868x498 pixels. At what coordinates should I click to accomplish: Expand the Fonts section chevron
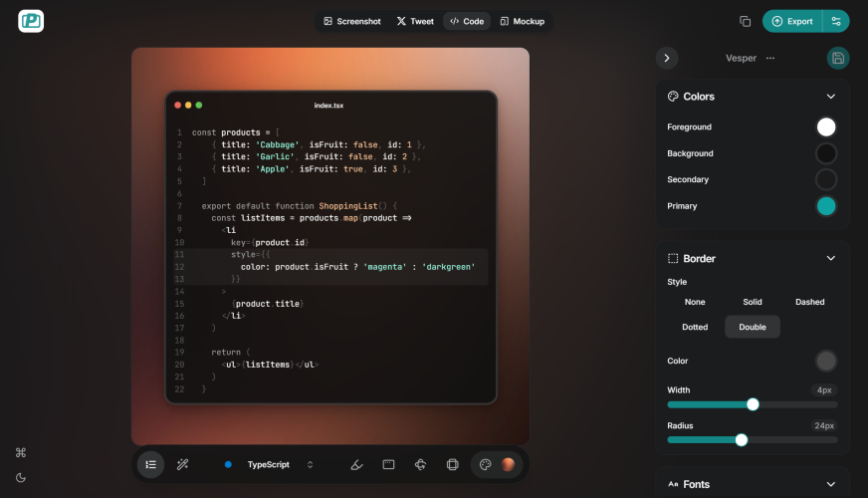(x=830, y=484)
